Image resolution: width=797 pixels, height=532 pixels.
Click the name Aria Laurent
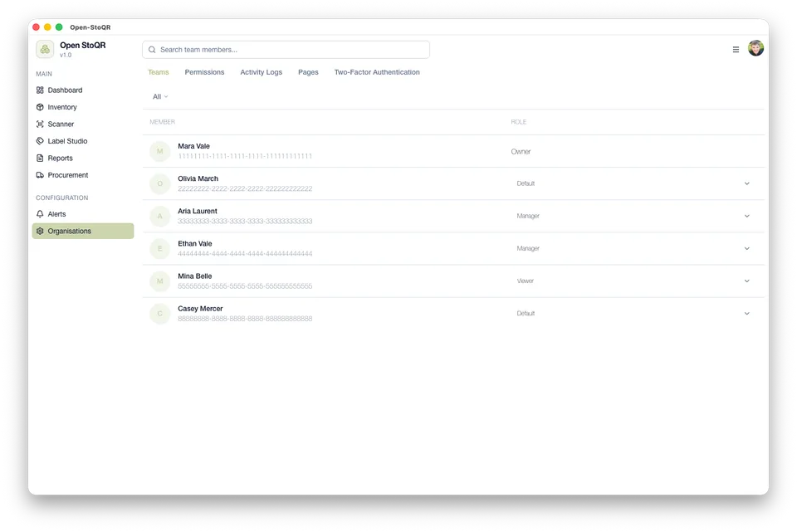(198, 211)
